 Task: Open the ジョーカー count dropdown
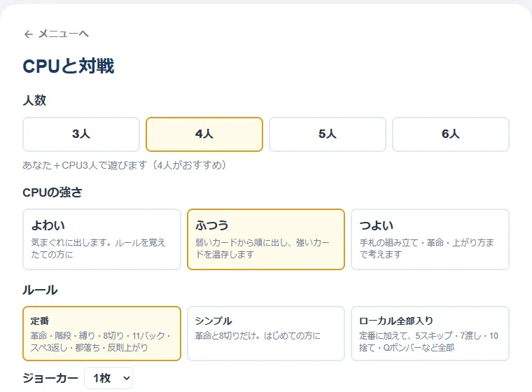[x=108, y=378]
